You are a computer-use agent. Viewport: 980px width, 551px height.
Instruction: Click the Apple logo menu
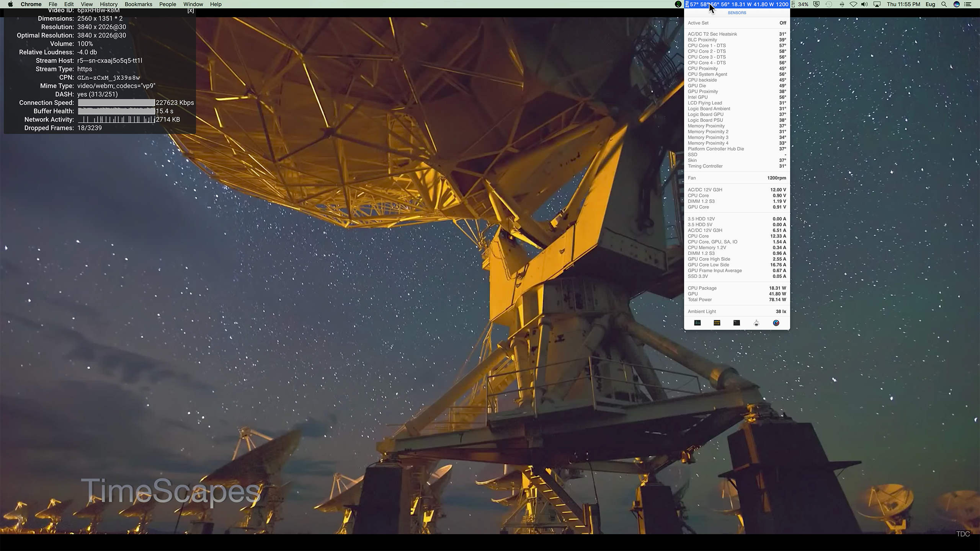coord(10,4)
